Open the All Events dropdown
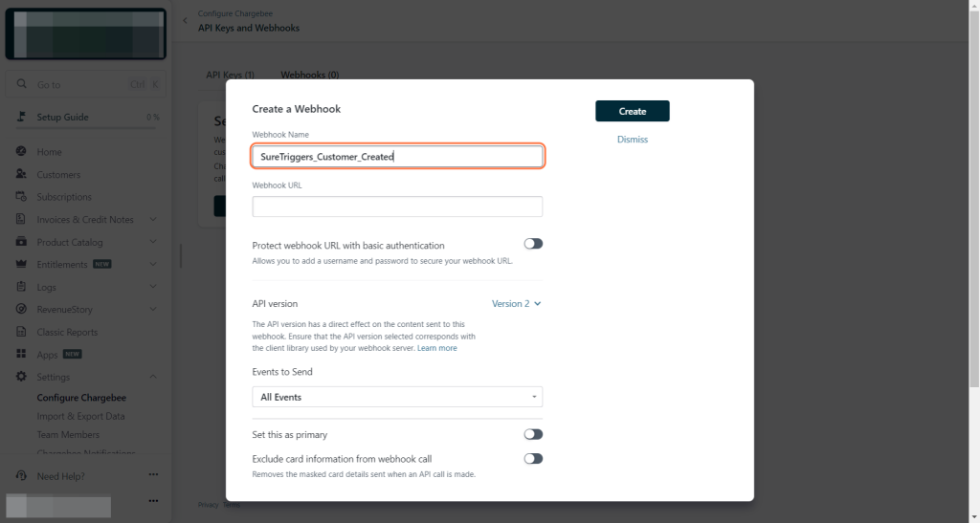The width and height of the screenshot is (980, 523). [397, 397]
